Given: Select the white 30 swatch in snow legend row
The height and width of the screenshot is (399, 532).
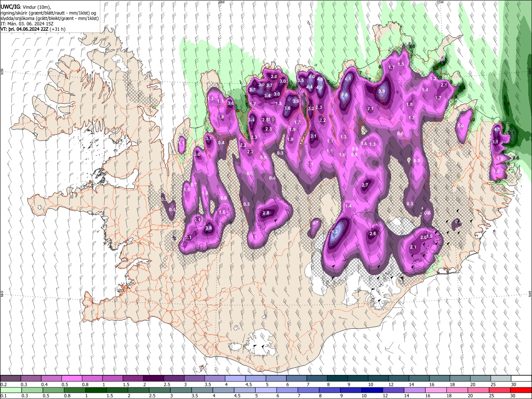Looking at the screenshot, I should [521, 379].
